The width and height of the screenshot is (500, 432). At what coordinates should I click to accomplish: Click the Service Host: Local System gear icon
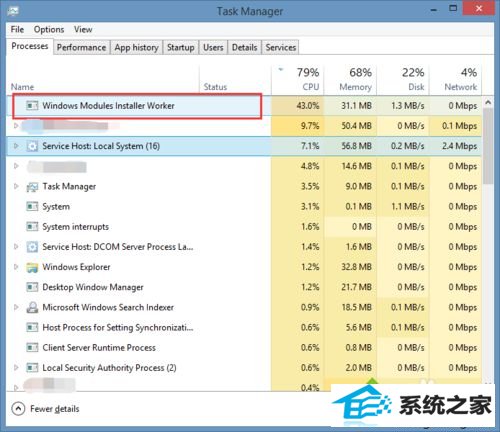tap(32, 146)
